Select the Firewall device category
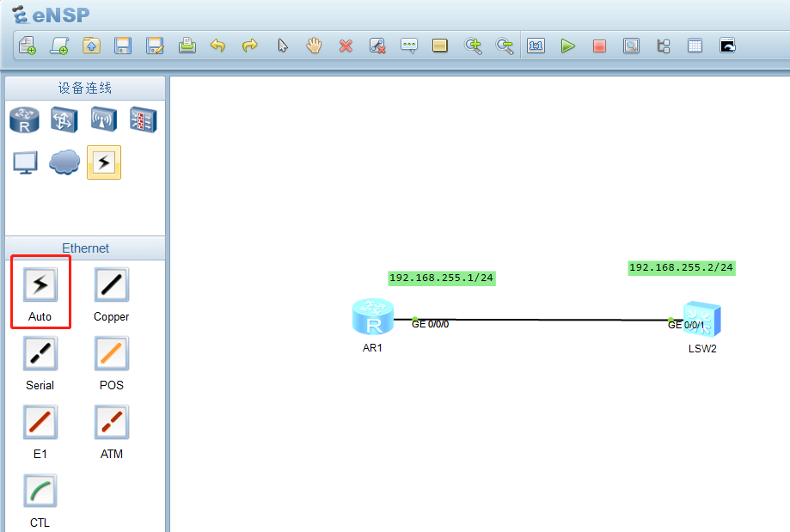Screen dimensions: 790x532 pos(143,120)
